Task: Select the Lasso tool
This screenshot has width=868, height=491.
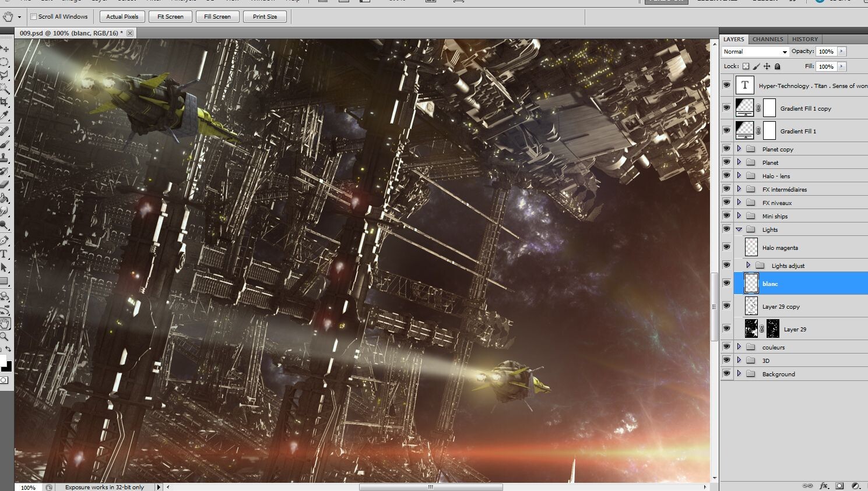Action: click(5, 75)
